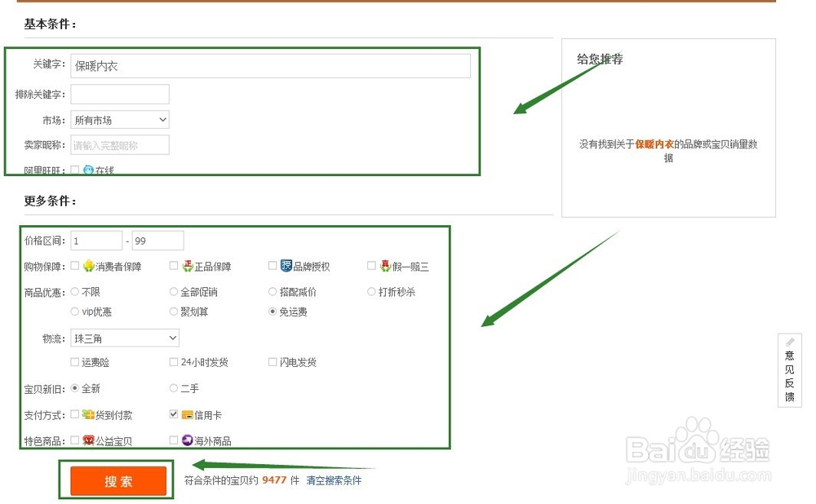Click the 消费者保障 (consumer protection) flower icon

(x=88, y=266)
